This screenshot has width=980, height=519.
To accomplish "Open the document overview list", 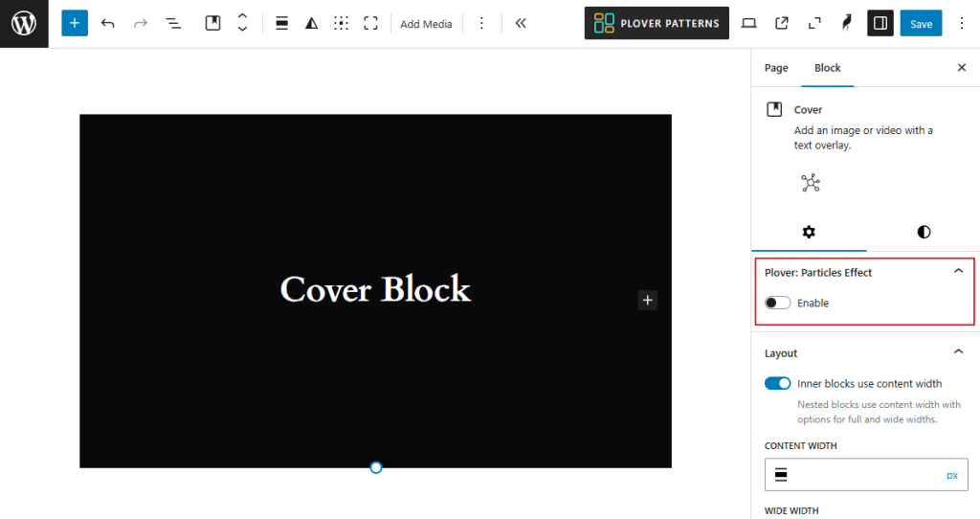I will pyautogui.click(x=173, y=23).
